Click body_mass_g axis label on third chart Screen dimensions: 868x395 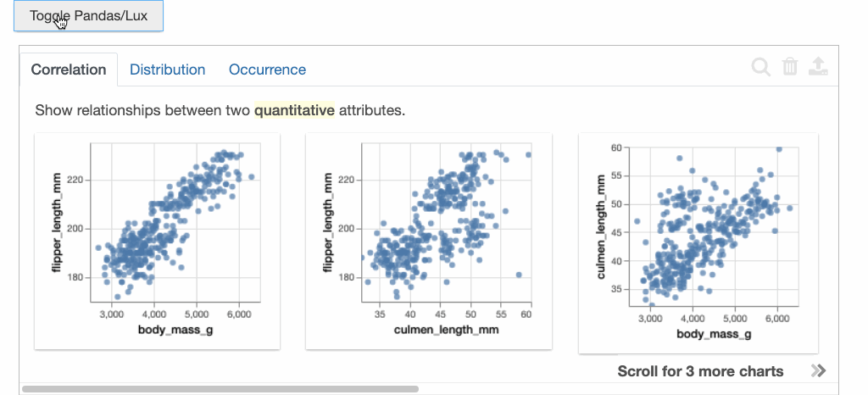click(714, 335)
